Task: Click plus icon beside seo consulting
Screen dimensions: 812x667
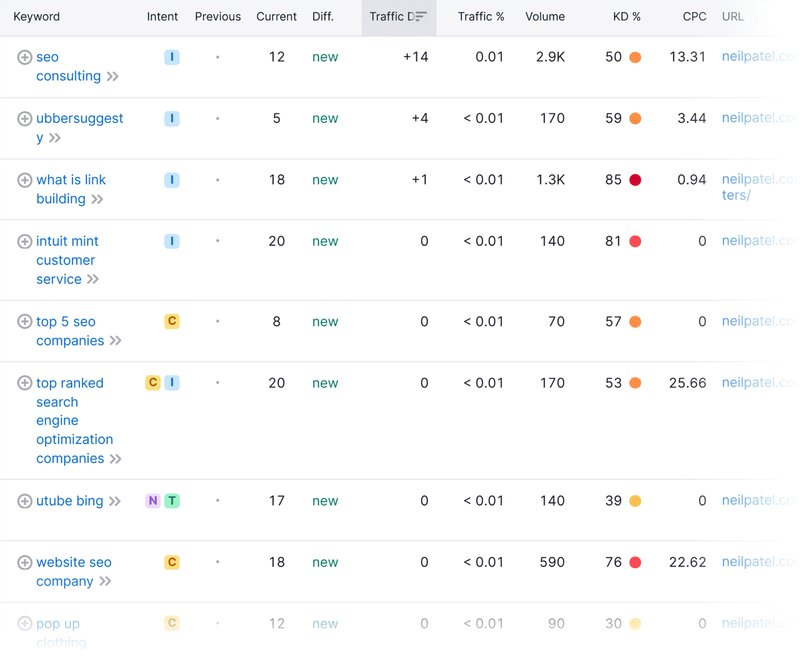Action: click(x=25, y=57)
